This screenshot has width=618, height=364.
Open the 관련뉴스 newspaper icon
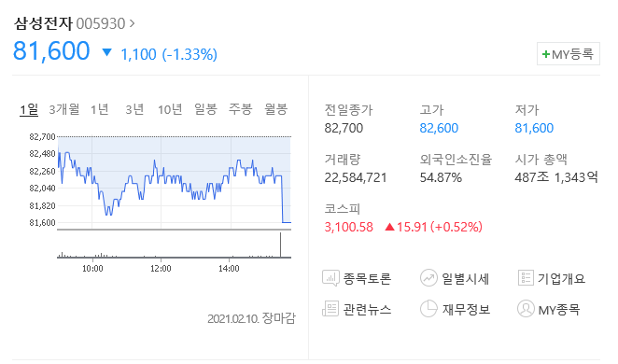click(x=330, y=309)
